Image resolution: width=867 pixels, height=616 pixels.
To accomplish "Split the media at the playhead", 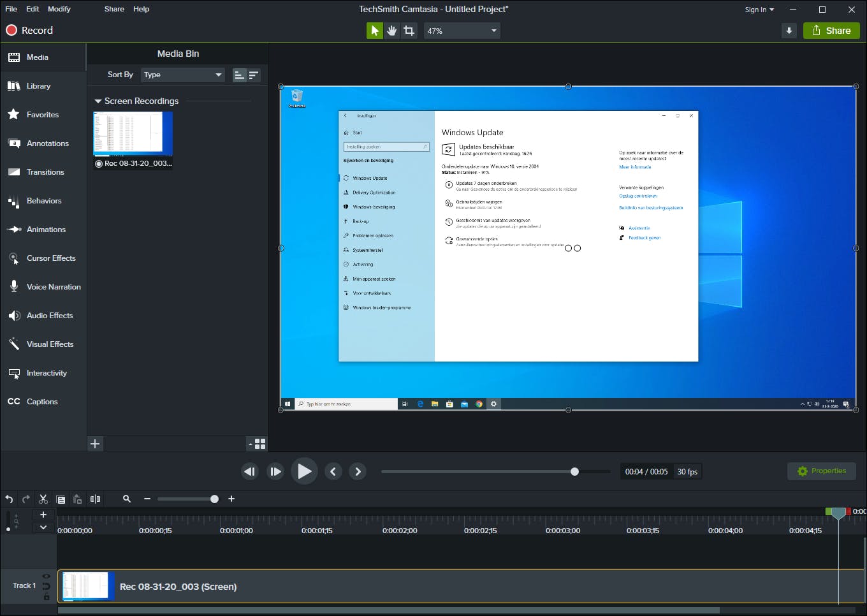I will [96, 499].
